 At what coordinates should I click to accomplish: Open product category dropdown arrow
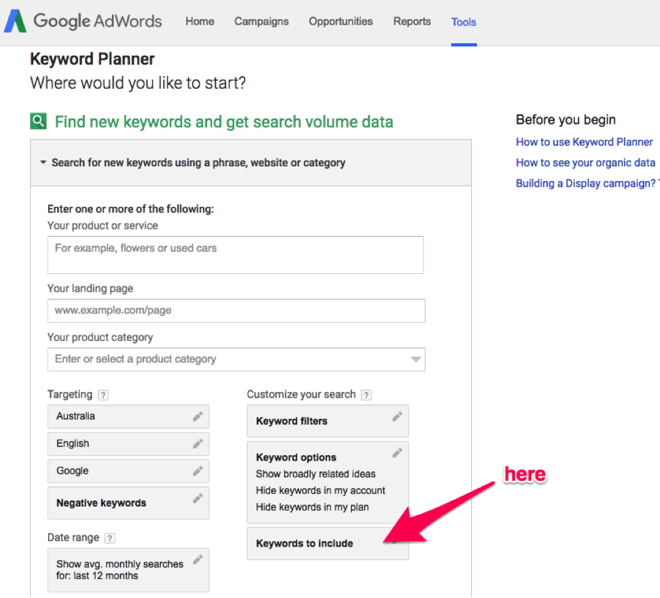pyautogui.click(x=416, y=359)
